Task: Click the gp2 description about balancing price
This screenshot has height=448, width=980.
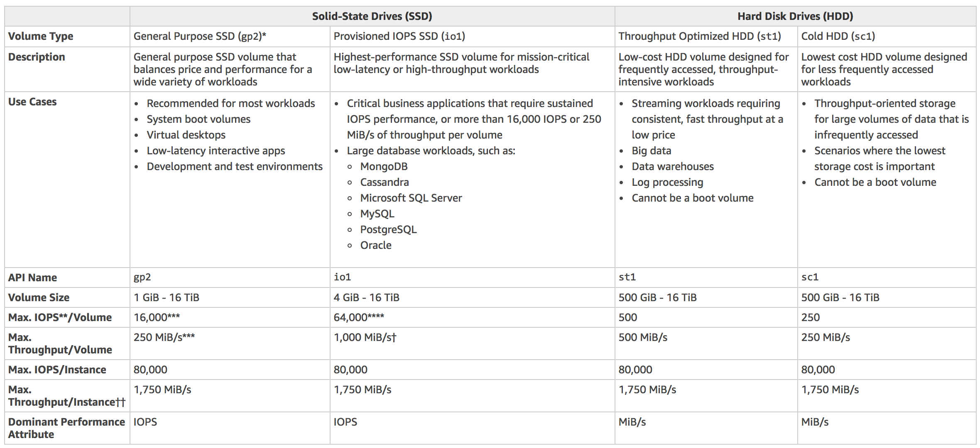Action: 223,69
